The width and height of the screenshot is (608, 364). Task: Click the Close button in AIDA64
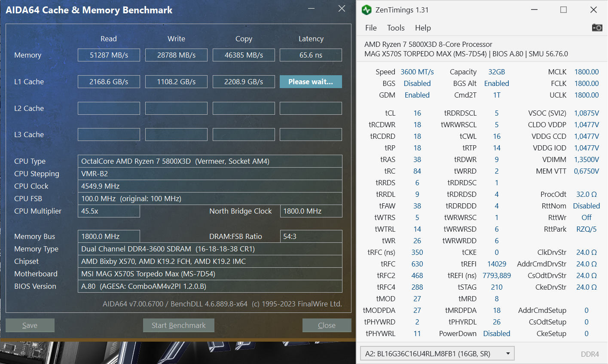click(x=327, y=325)
